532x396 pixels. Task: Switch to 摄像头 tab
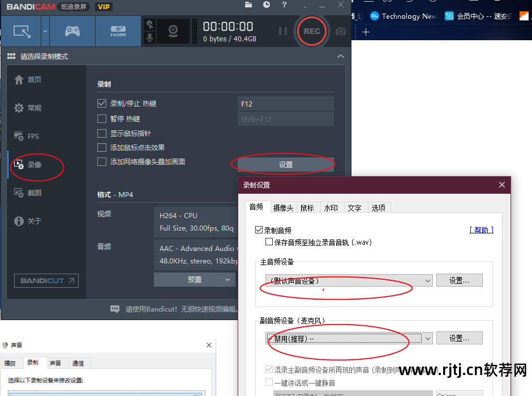click(283, 208)
